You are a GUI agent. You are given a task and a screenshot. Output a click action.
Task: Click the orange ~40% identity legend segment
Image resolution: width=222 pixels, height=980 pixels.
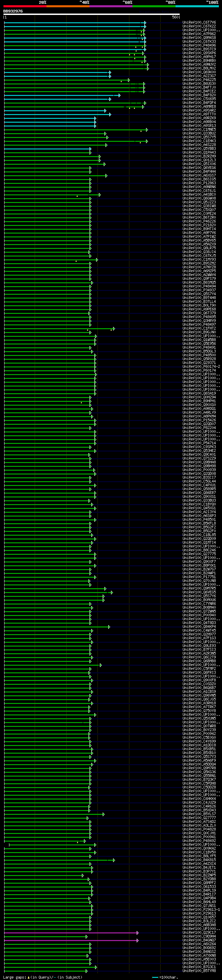(68, 6)
